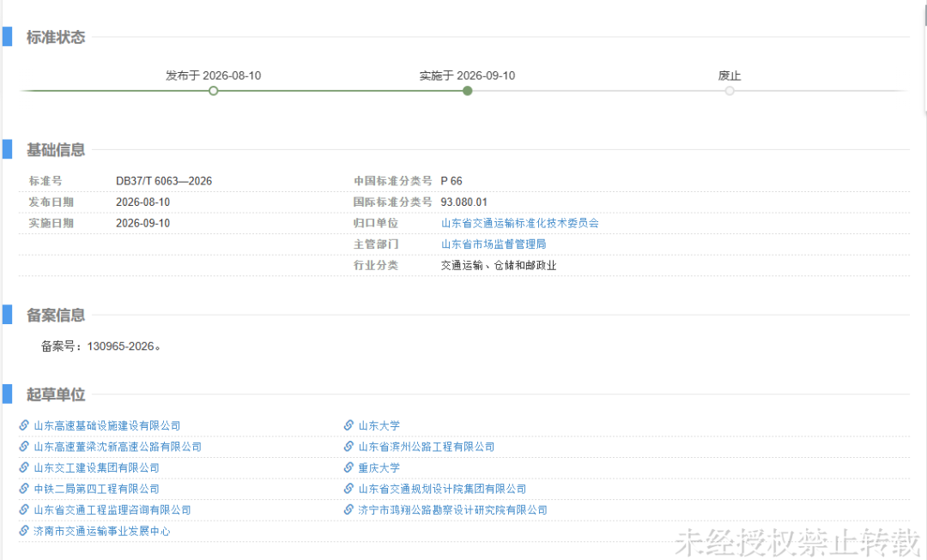The image size is (927, 560).
Task: Open 山东省市场监督管理局 link
Action: [494, 244]
